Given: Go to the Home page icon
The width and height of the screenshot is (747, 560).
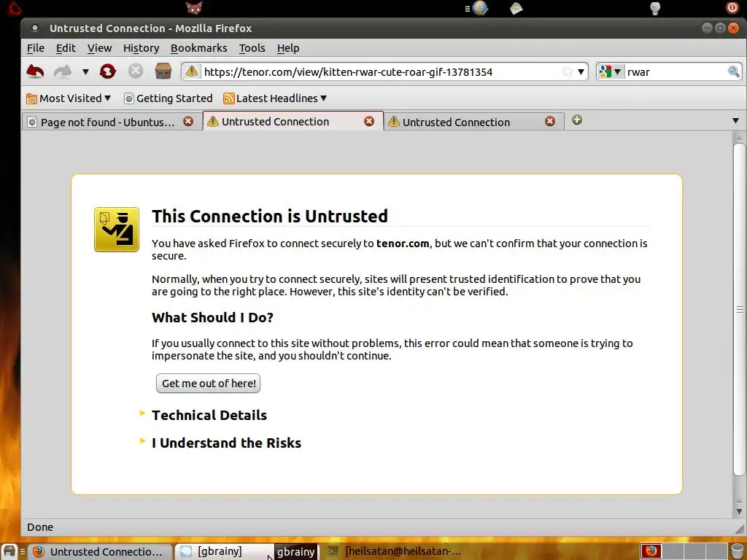Looking at the screenshot, I should [x=163, y=71].
